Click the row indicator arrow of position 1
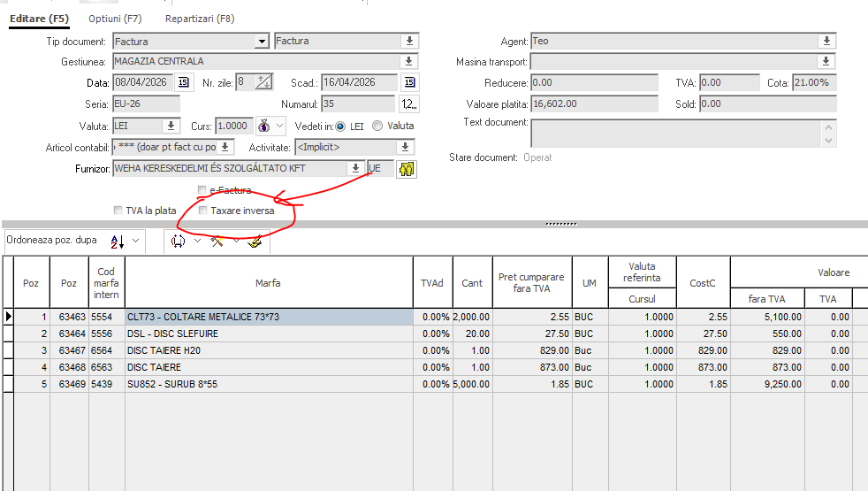This screenshot has height=491, width=868. [x=8, y=317]
